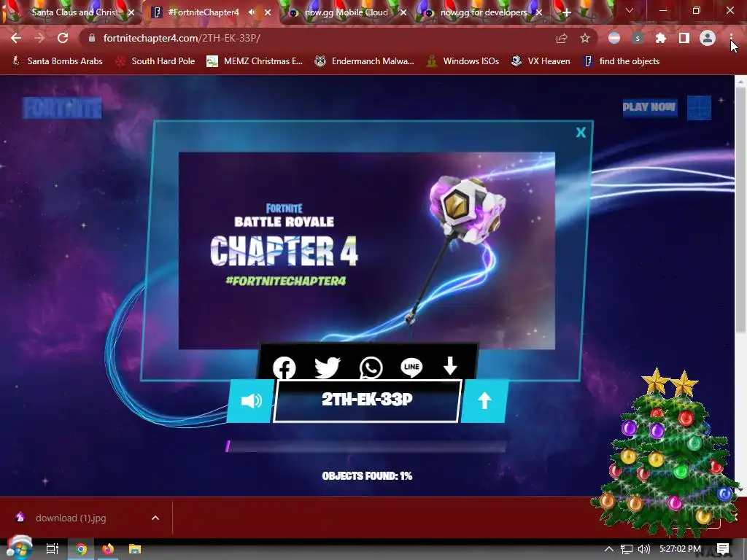Close the now.gg for developers tab

(x=539, y=12)
